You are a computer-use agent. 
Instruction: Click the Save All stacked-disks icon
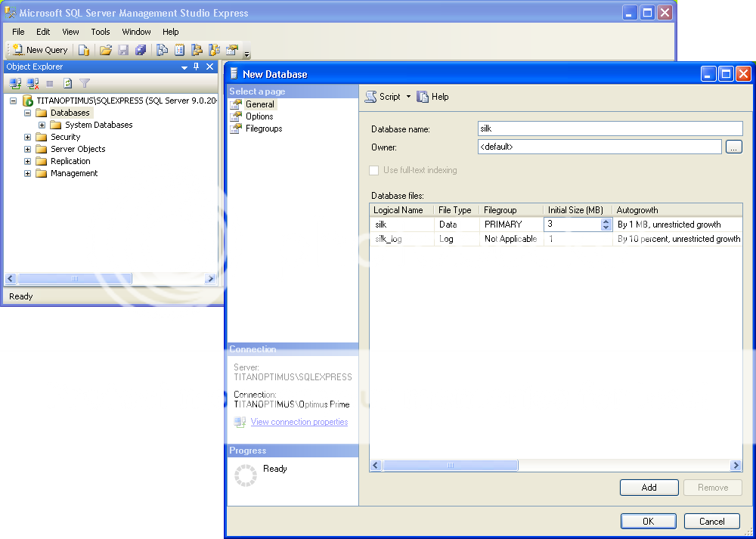click(x=141, y=50)
